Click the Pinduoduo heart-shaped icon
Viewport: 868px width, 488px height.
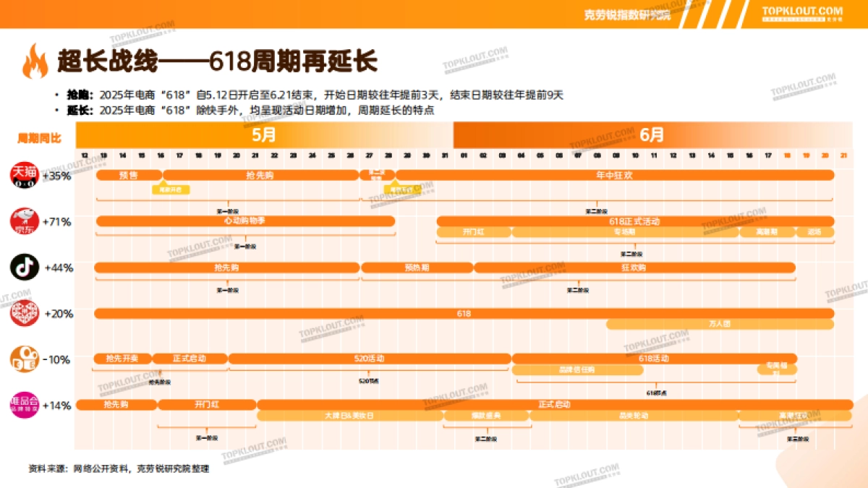(x=23, y=314)
